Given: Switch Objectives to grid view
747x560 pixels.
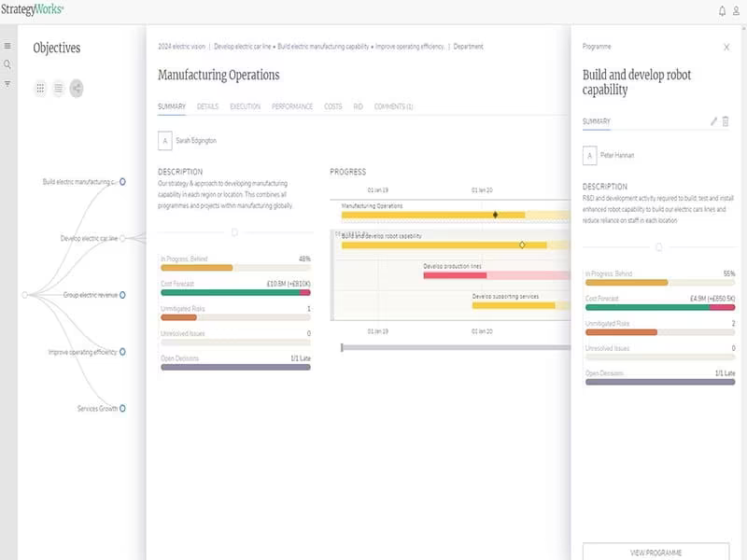Looking at the screenshot, I should (40, 88).
